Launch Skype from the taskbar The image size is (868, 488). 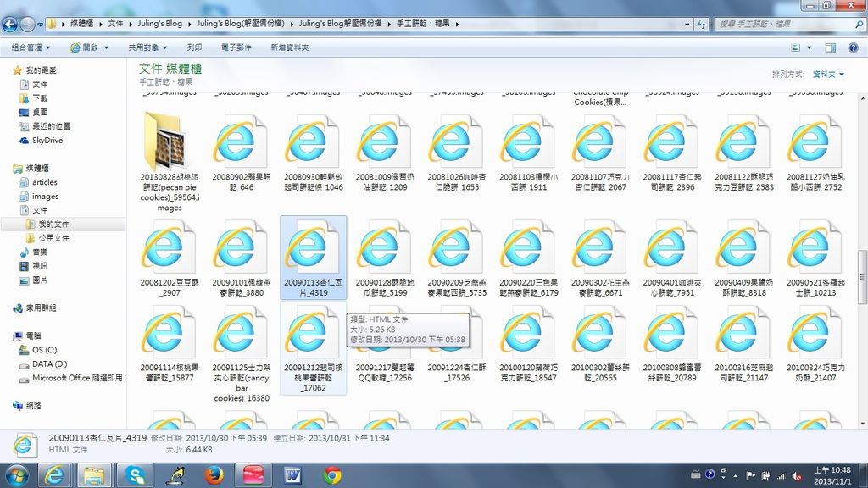tap(135, 475)
